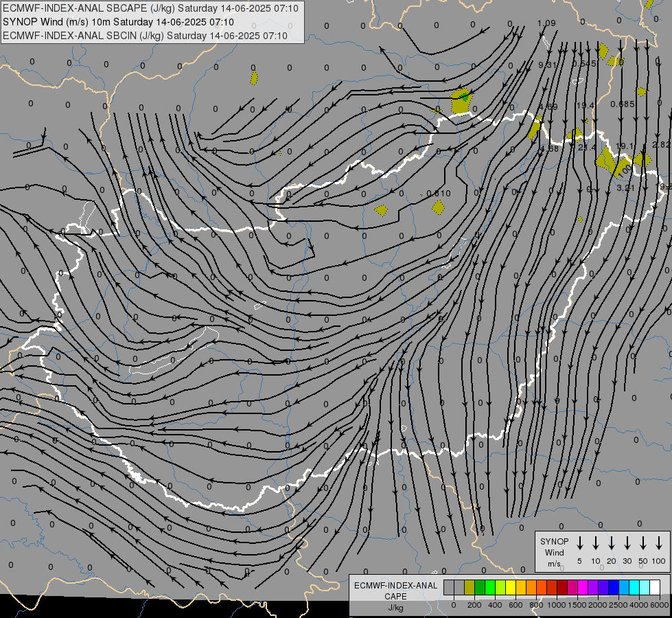Click the legend tick label 200
672x618 pixels.
[474, 605]
